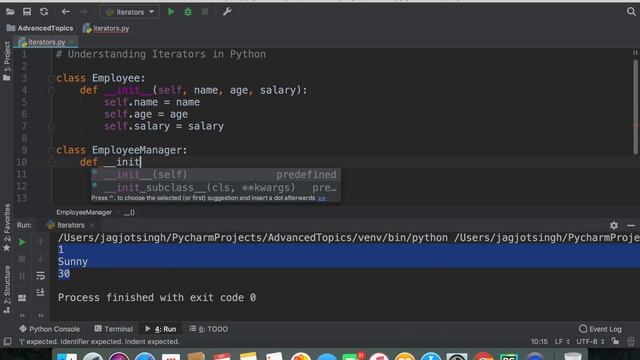Click 'Process finished with exit code 0'
This screenshot has width=640, height=360.
[157, 298]
